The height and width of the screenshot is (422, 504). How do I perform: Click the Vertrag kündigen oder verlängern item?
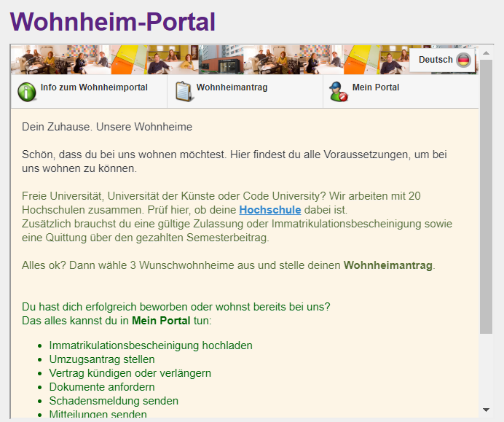point(130,373)
